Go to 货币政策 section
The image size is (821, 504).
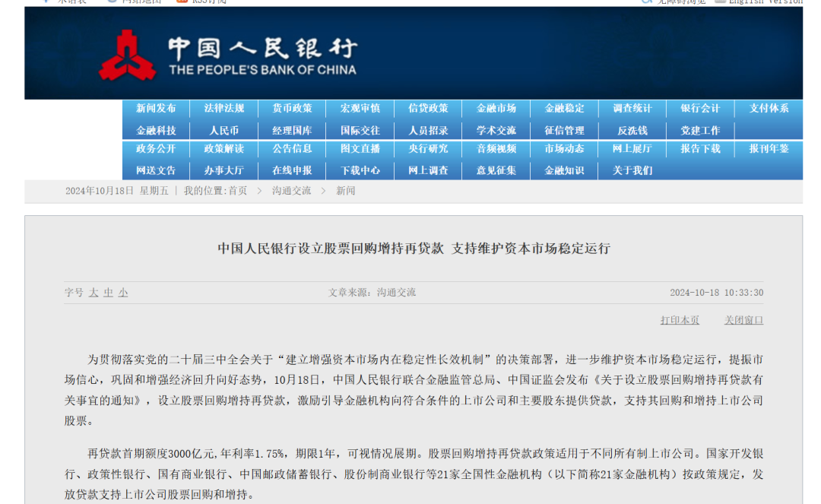click(292, 109)
